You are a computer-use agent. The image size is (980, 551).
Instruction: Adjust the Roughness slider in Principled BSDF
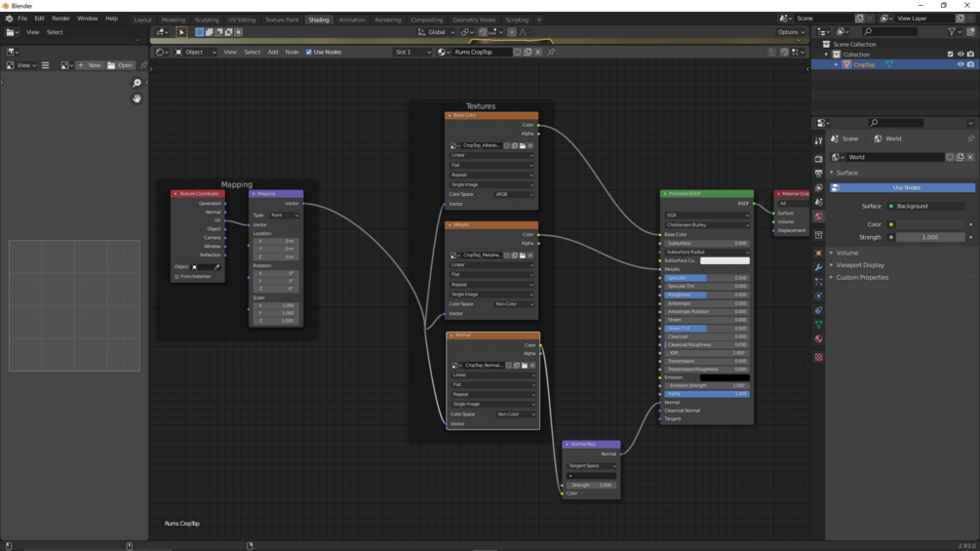[x=707, y=295]
